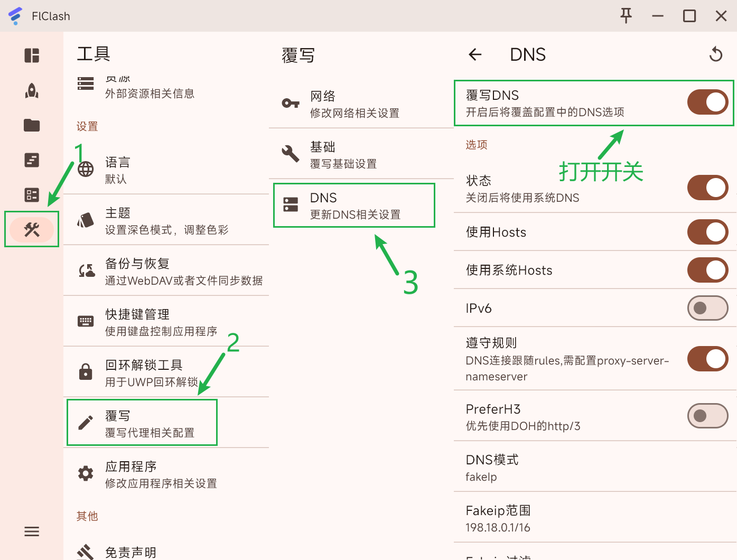
Task: Disable the 使用系统Hosts switch
Action: pos(707,270)
